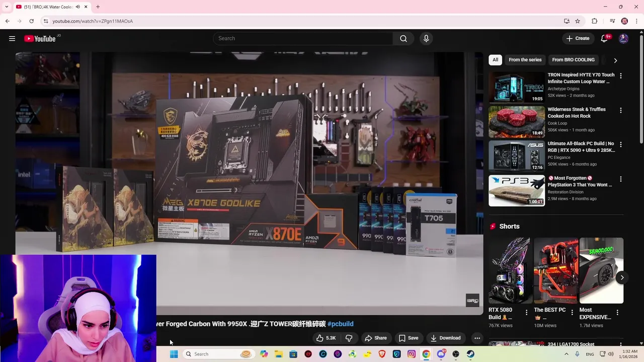
Task: Click the #pcbuild hashtag link
Action: (341, 324)
